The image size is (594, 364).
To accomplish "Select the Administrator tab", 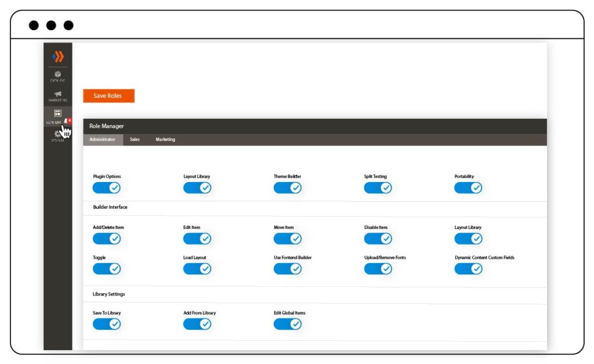I will point(103,140).
